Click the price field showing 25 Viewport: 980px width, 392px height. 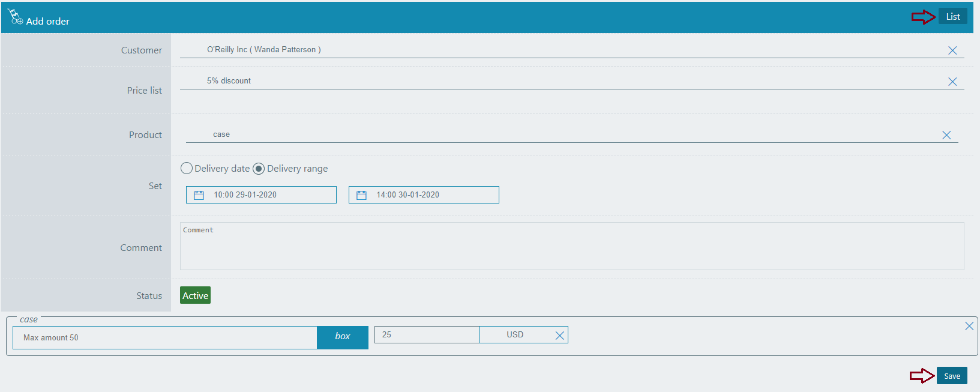427,335
